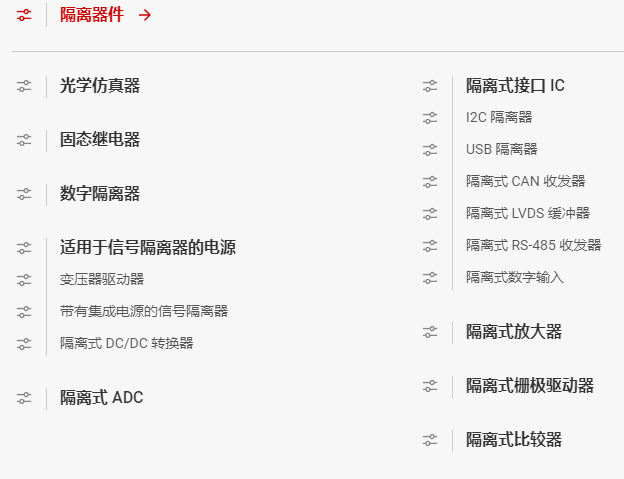Click the filter icon beside 隔离式比较器
Image resolution: width=624 pixels, height=479 pixels.
coord(430,440)
